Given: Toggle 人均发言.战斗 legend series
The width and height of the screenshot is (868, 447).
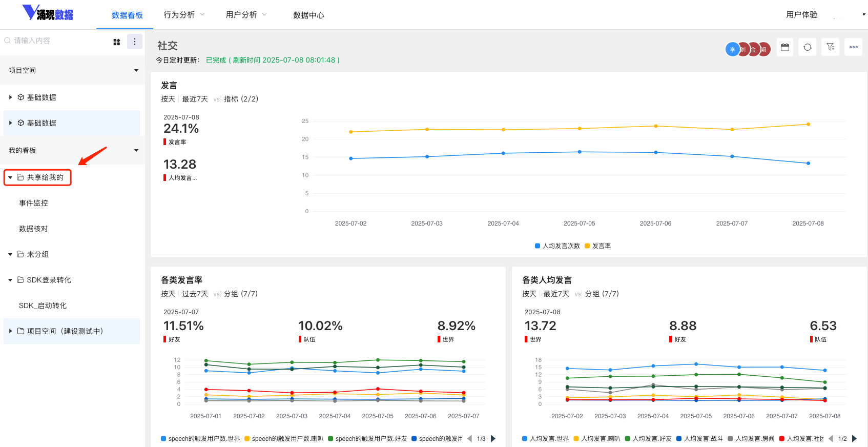Looking at the screenshot, I should click(700, 439).
